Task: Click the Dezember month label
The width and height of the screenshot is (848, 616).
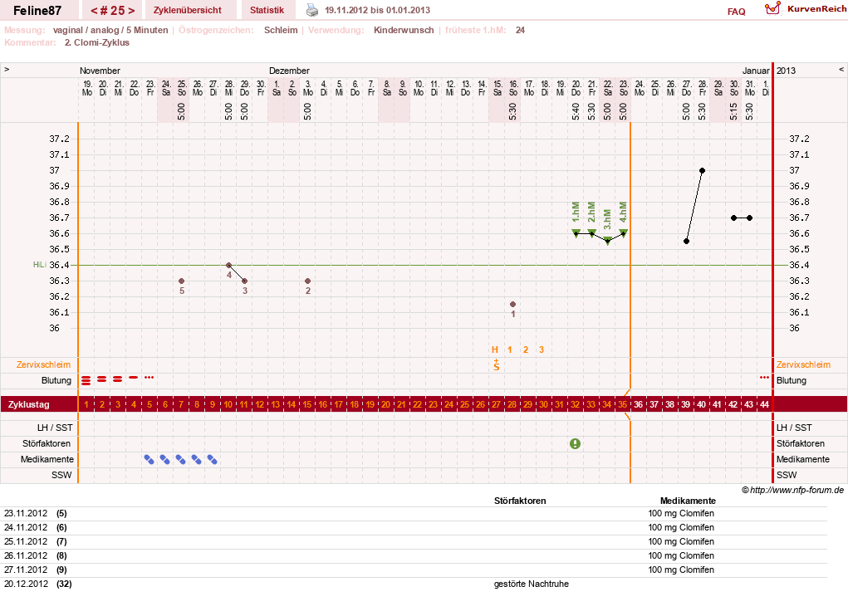Action: (289, 71)
